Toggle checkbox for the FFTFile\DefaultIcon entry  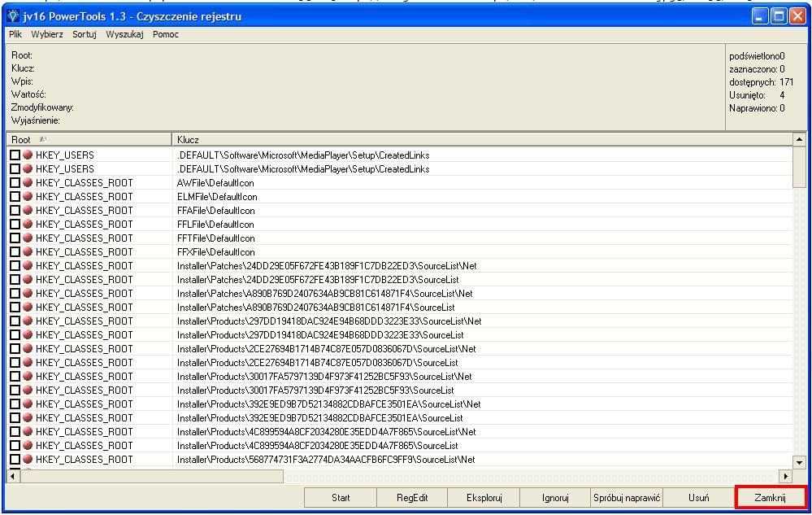15,238
